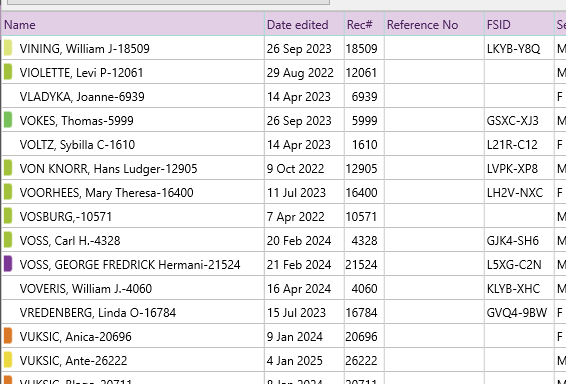Screen dimensions: 566x384
Task: Click the FSID value LVPK-XP8
Action: tap(512, 169)
